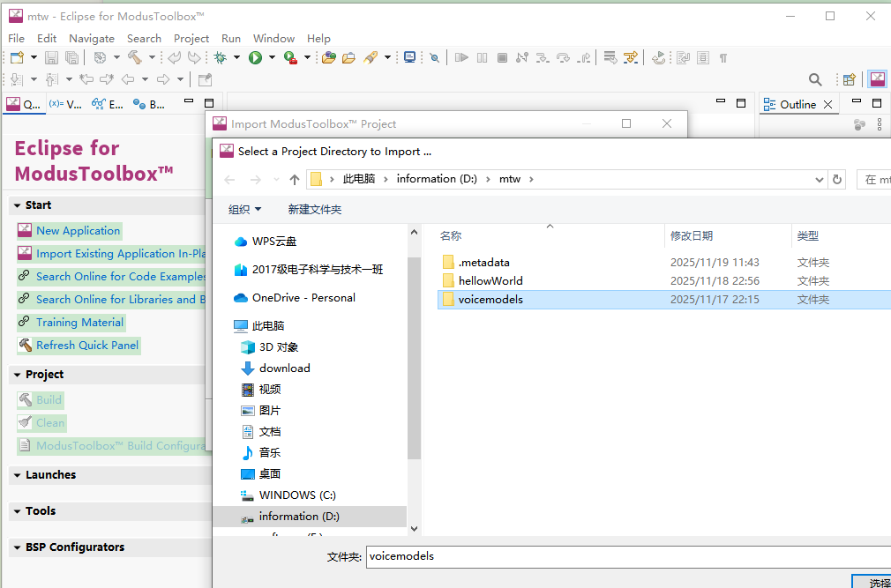This screenshot has height=588, width=891.
Task: Click the Pin Editor toolbar icon
Action: click(205, 79)
